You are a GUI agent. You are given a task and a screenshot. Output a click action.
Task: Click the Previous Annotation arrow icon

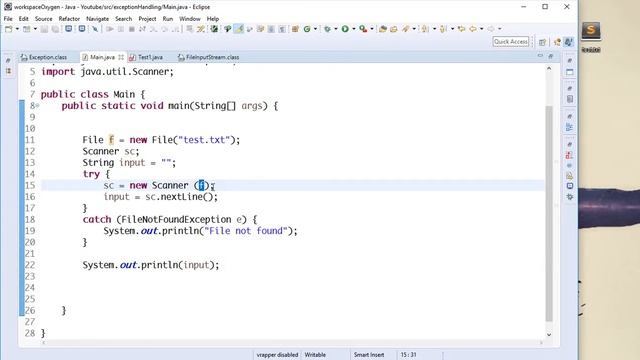click(443, 29)
